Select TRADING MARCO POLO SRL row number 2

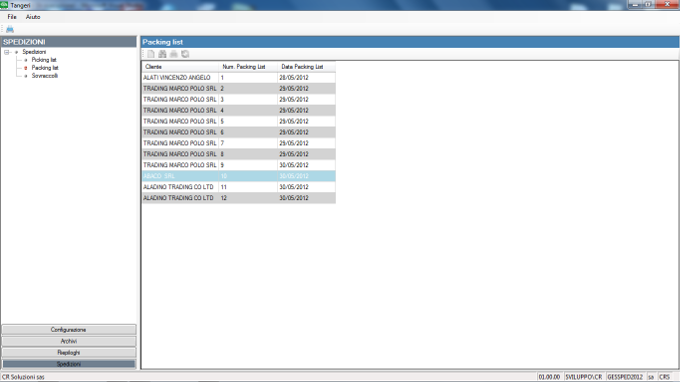(239, 88)
